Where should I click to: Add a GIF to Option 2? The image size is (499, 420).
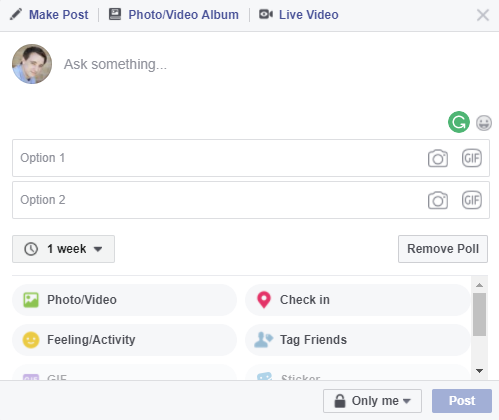pos(472,200)
